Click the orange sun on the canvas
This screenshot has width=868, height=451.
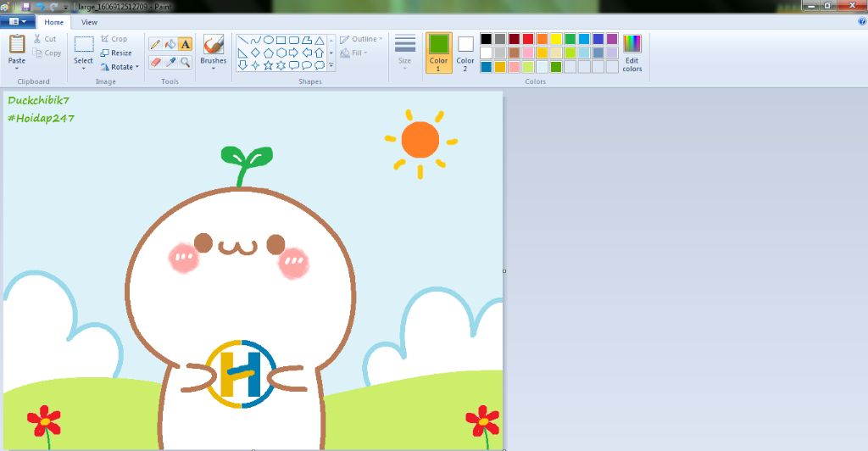click(x=420, y=140)
